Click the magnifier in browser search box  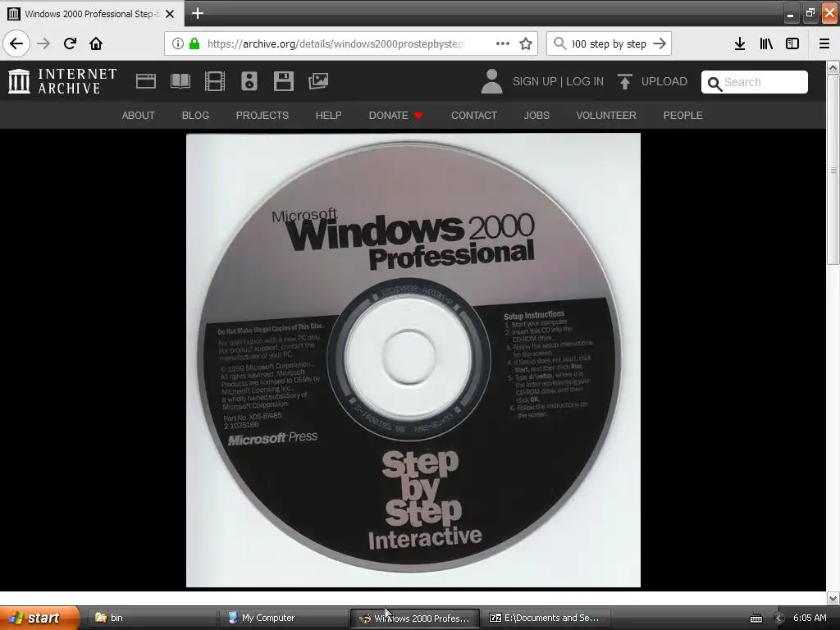tap(559, 43)
